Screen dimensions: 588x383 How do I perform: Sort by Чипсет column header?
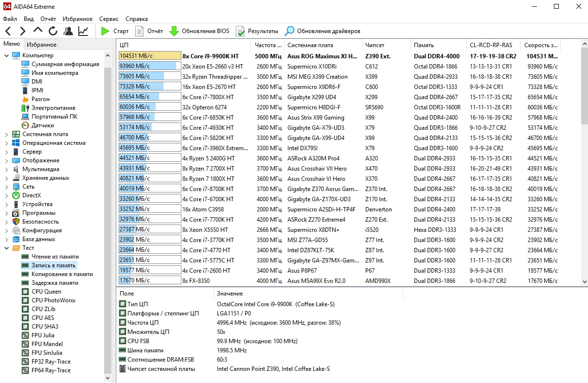[386, 45]
